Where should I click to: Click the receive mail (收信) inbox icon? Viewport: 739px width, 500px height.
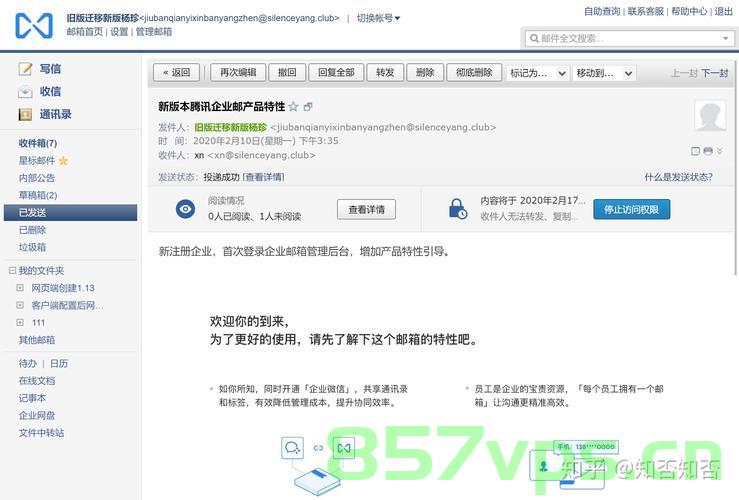point(25,92)
